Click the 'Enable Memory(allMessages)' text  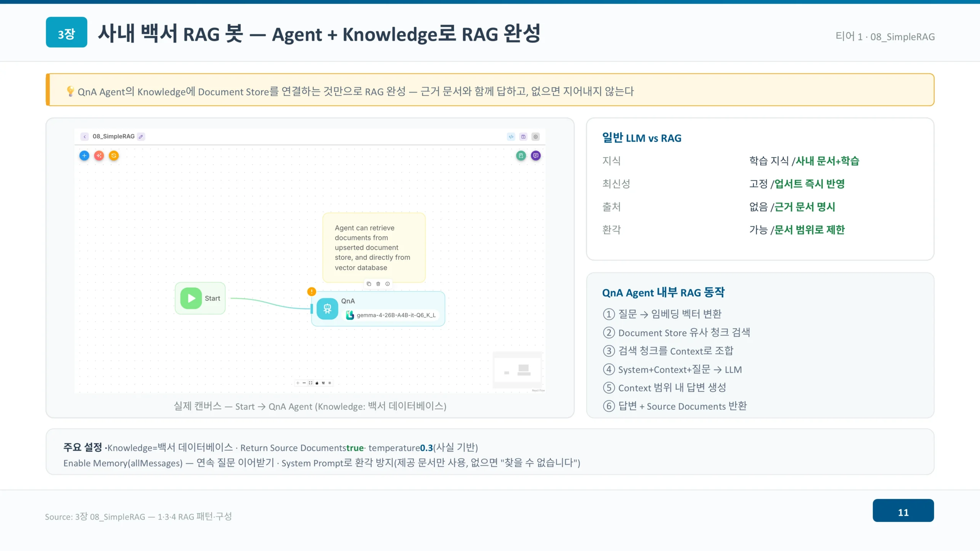[x=123, y=463]
